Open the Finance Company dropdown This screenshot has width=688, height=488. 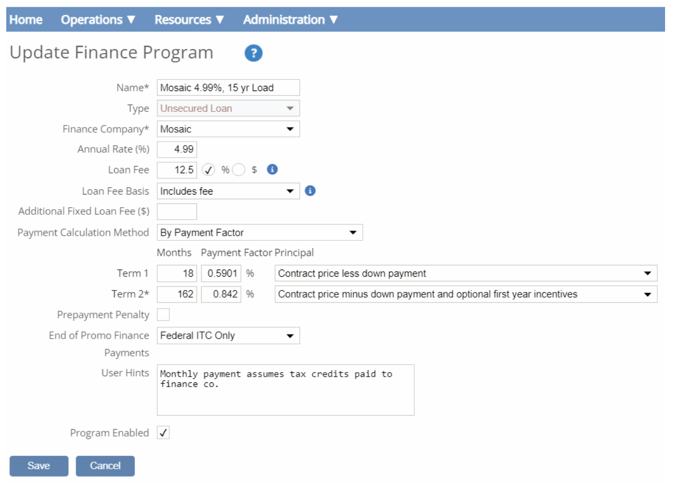point(228,129)
